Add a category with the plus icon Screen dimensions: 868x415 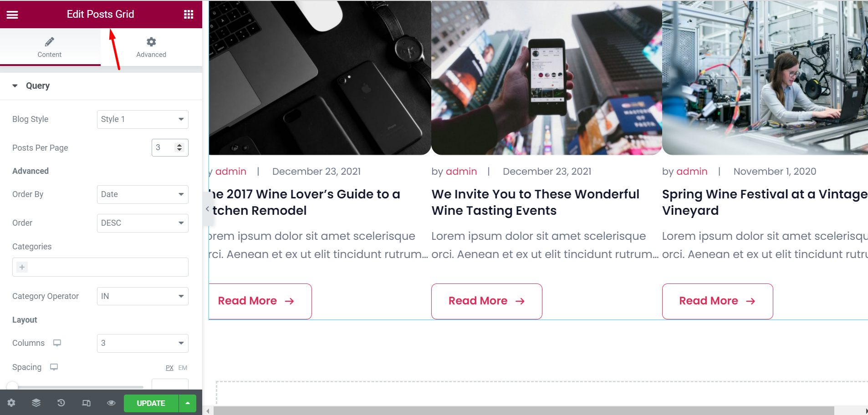pos(22,267)
